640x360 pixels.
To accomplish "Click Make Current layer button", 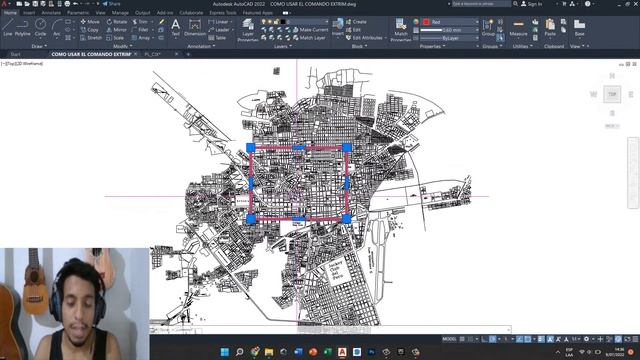I will pos(310,30).
